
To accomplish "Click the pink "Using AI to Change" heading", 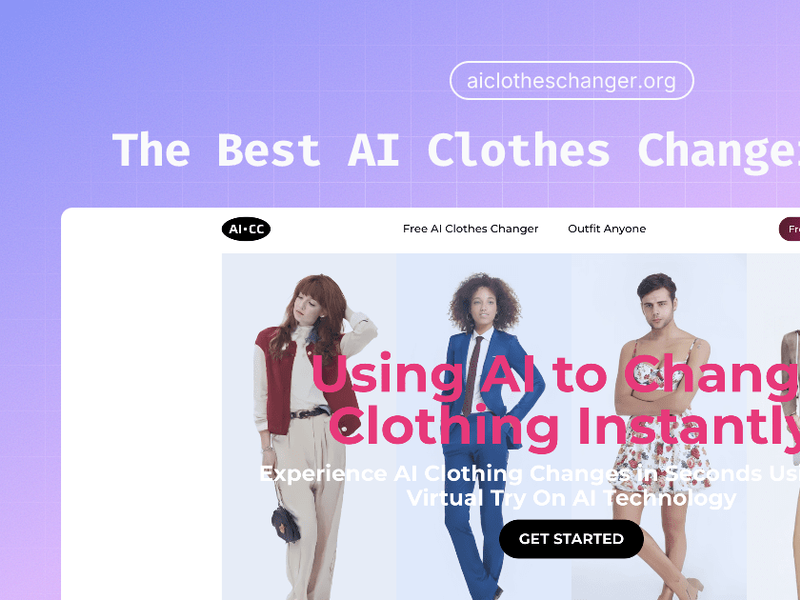I will tap(555, 373).
